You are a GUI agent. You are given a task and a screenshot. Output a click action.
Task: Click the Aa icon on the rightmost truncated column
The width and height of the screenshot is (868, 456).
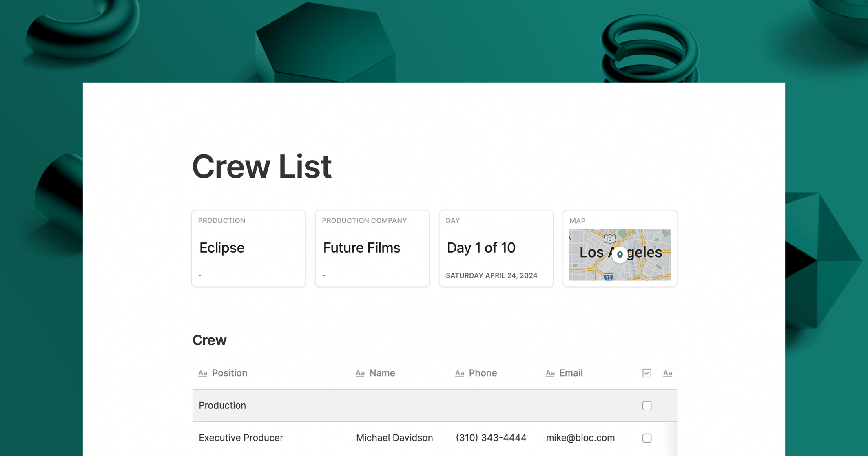[x=668, y=373]
